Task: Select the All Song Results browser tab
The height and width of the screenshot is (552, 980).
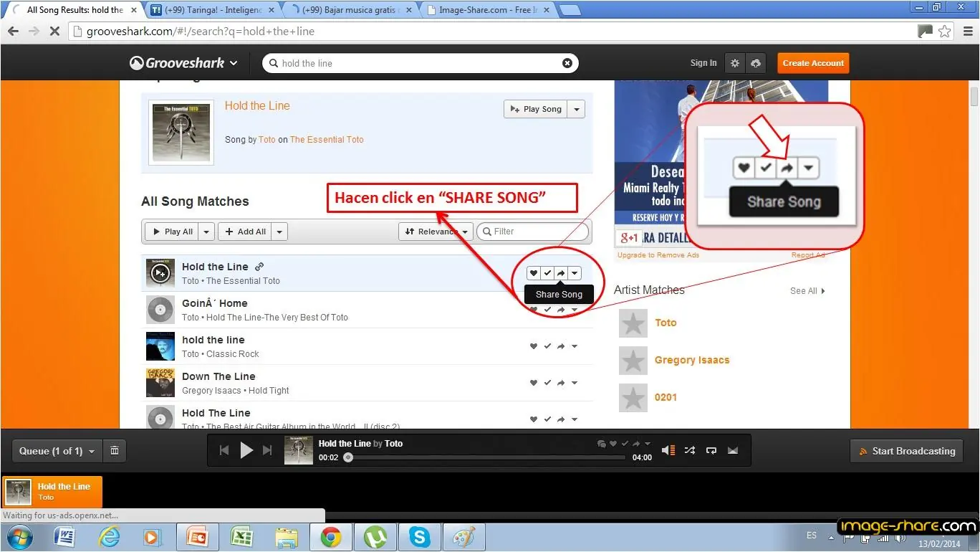Action: 75,10
